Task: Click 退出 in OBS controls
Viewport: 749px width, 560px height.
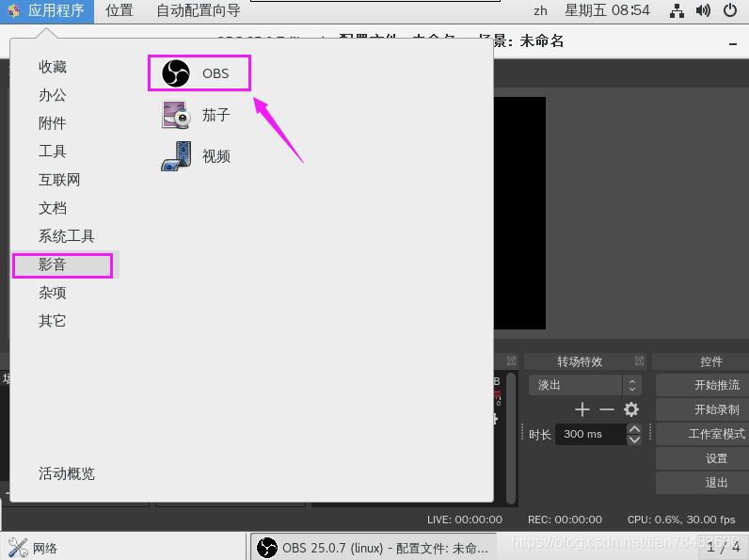Action: tap(702, 483)
